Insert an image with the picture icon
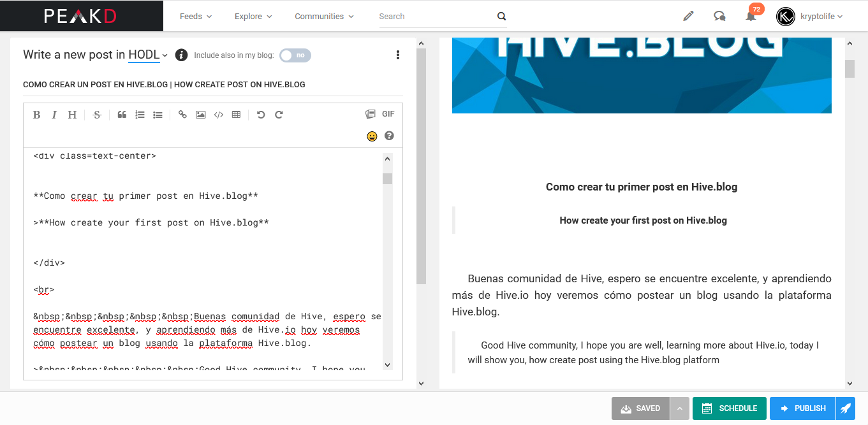 pyautogui.click(x=200, y=115)
